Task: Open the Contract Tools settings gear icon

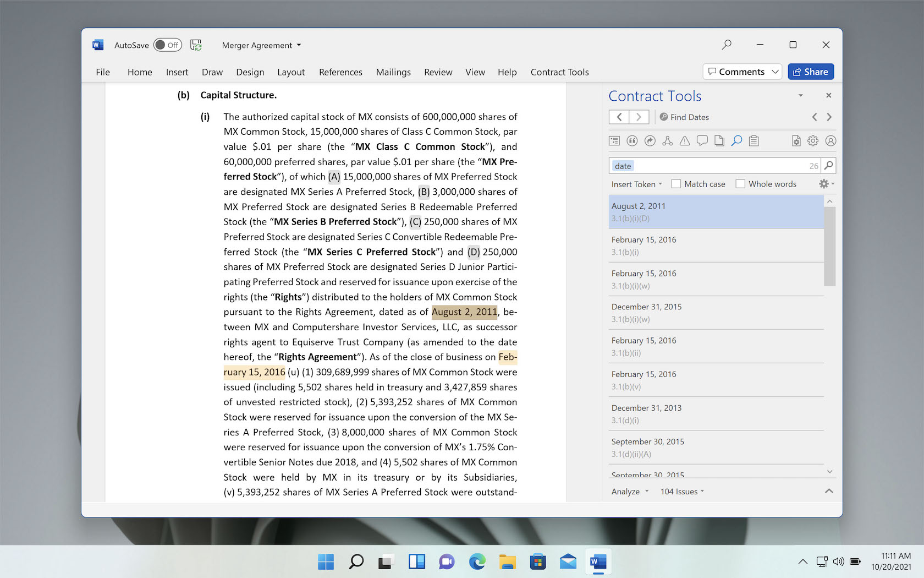Action: coord(813,141)
